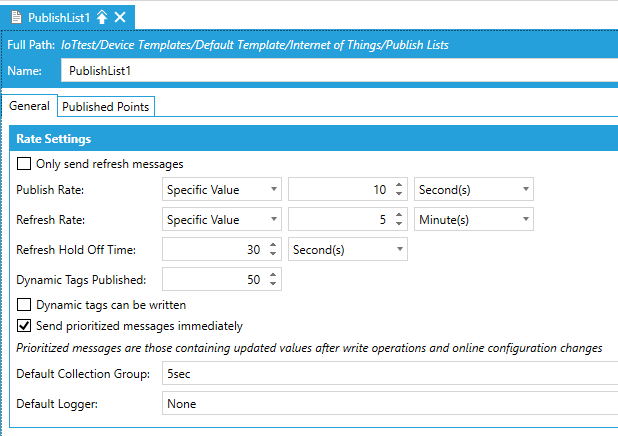The image size is (618, 436).
Task: Increment Refresh Hold Off Time value
Action: (x=273, y=244)
